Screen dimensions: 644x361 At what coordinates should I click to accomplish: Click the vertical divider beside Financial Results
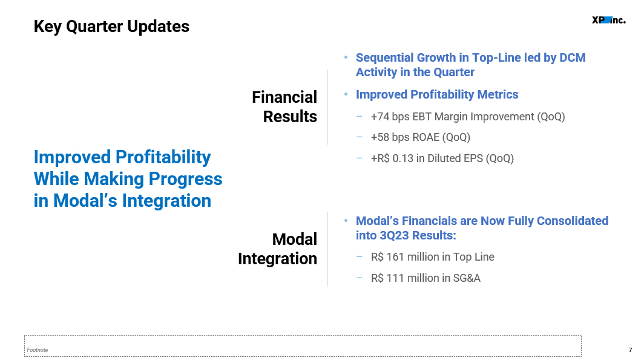point(328,107)
